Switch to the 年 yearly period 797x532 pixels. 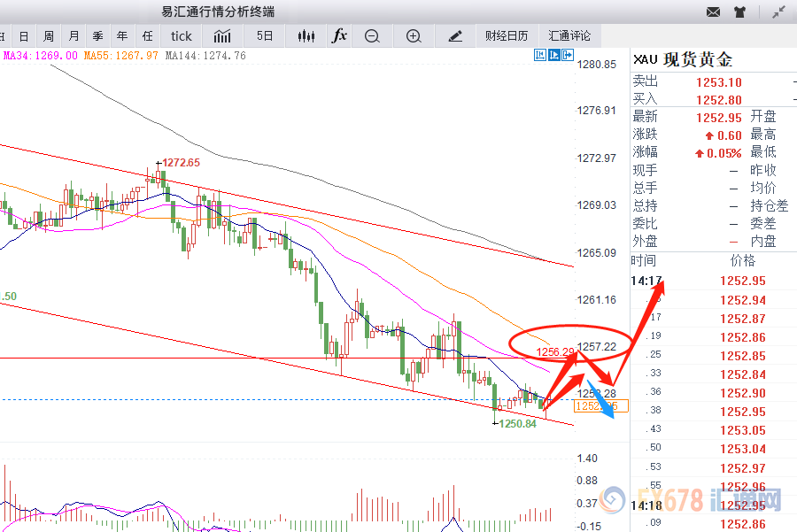122,36
